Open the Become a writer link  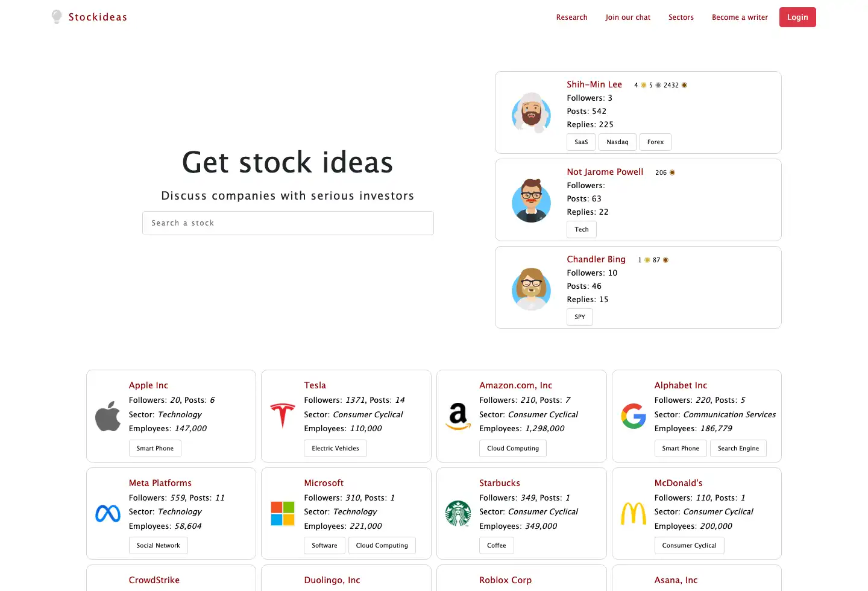(x=740, y=17)
